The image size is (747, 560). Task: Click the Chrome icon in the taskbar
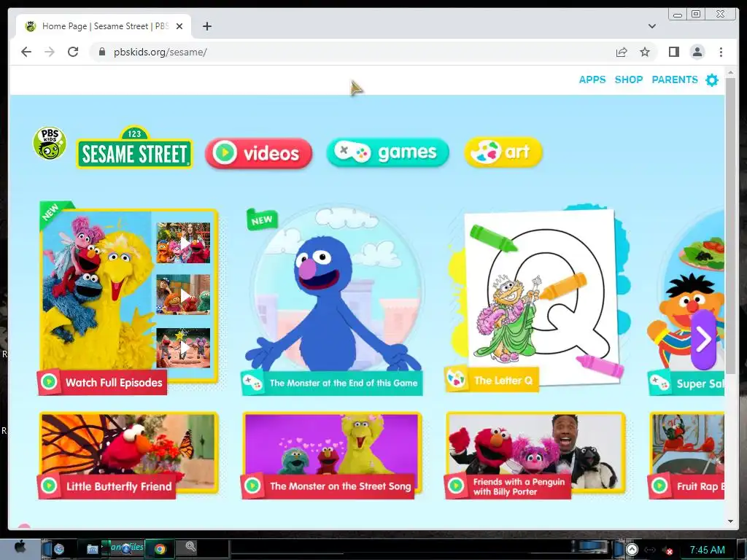coord(160,549)
